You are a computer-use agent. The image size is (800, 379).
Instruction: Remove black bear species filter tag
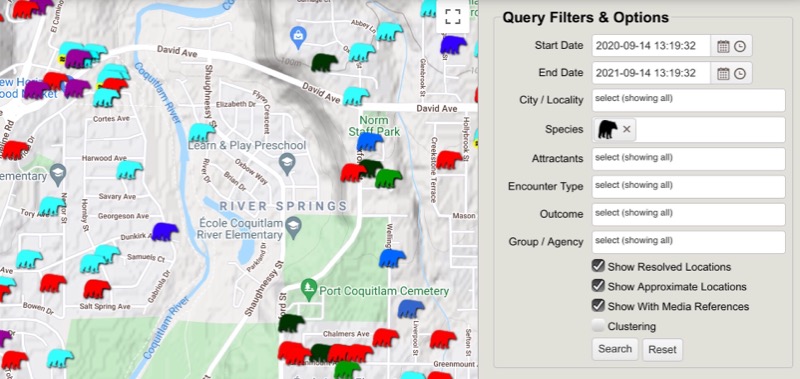click(627, 129)
